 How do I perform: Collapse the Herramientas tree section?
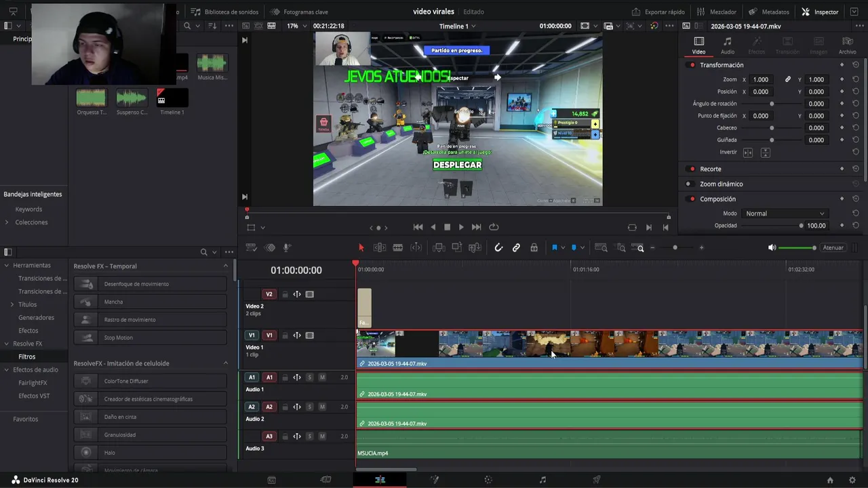pyautogui.click(x=7, y=265)
